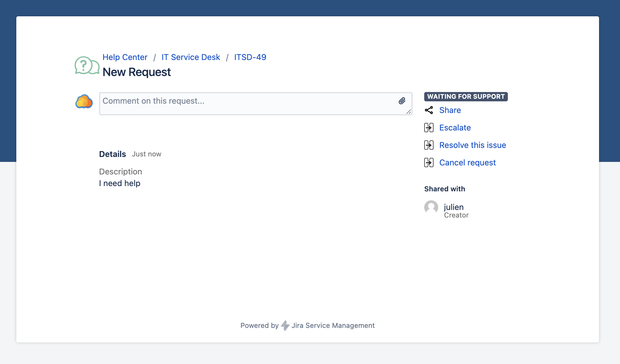This screenshot has height=364, width=620.
Task: Click the Waiting for Support status badge
Action: [466, 96]
